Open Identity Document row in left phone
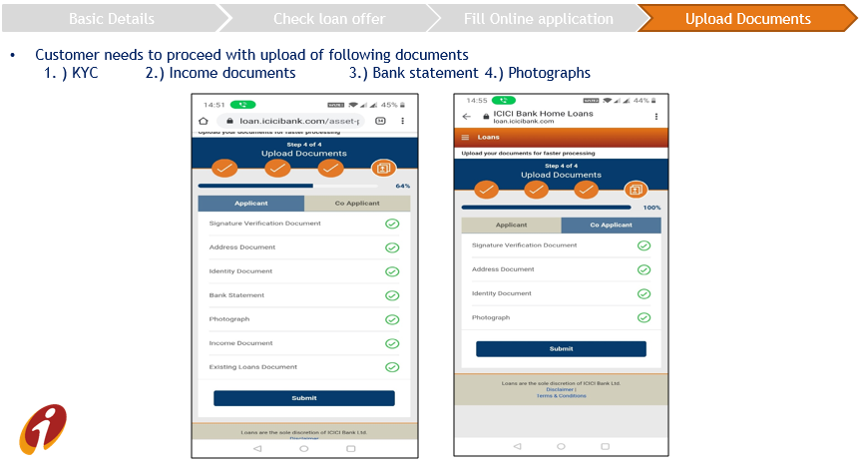 coord(304,271)
